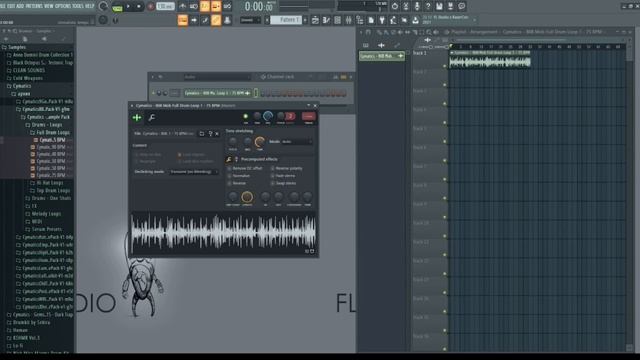Open the sample file folder browse icon
This screenshot has width=640, height=360.
click(202, 133)
